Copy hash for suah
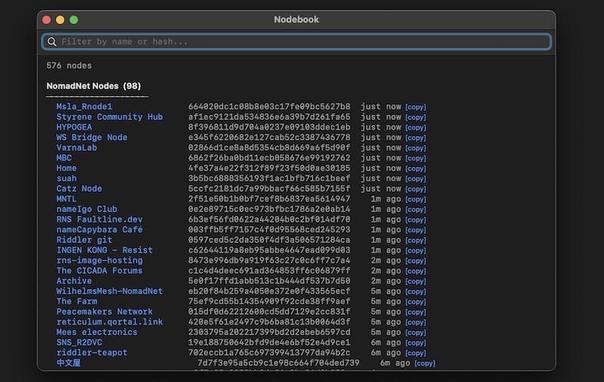The width and height of the screenshot is (604, 382). pyautogui.click(x=416, y=179)
